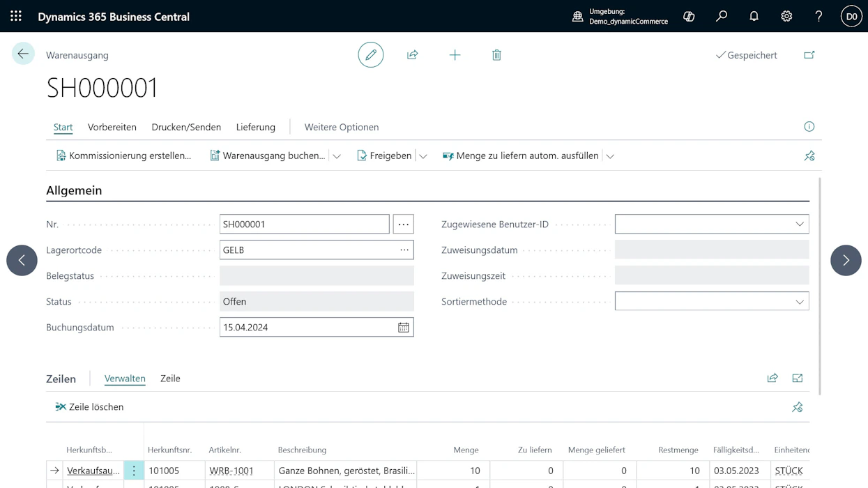The height and width of the screenshot is (488, 868).
Task: Click article number WRB-1001 cell
Action: click(x=240, y=471)
